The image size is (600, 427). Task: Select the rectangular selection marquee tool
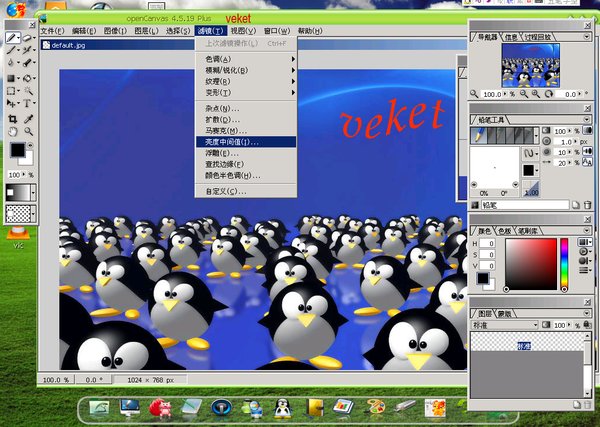point(11,91)
